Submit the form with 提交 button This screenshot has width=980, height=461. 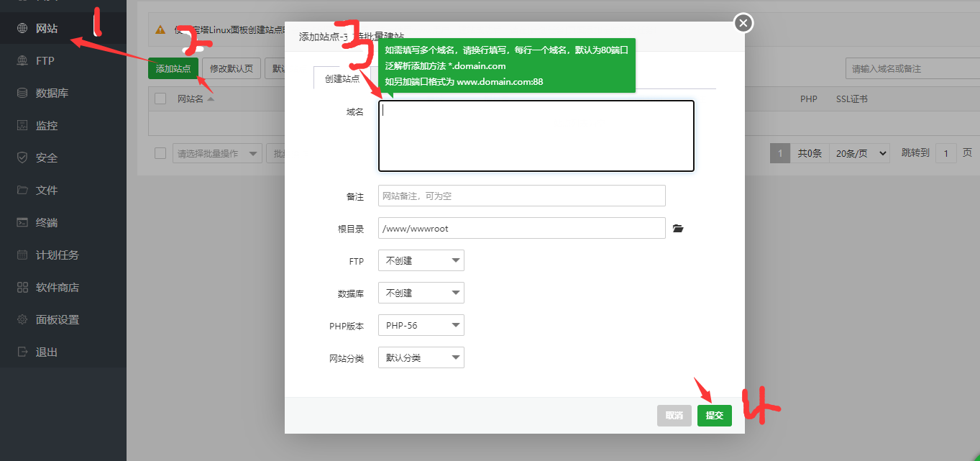(x=715, y=416)
